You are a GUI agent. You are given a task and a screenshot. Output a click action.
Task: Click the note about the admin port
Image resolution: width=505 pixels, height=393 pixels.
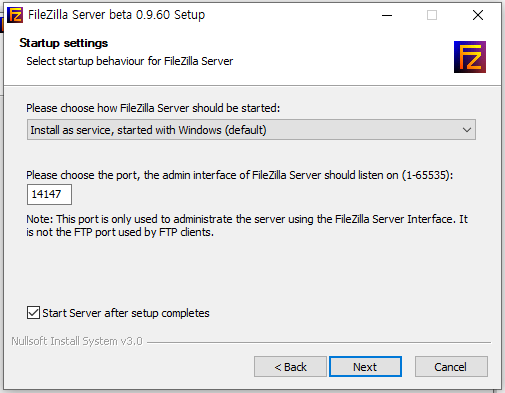pyautogui.click(x=247, y=226)
